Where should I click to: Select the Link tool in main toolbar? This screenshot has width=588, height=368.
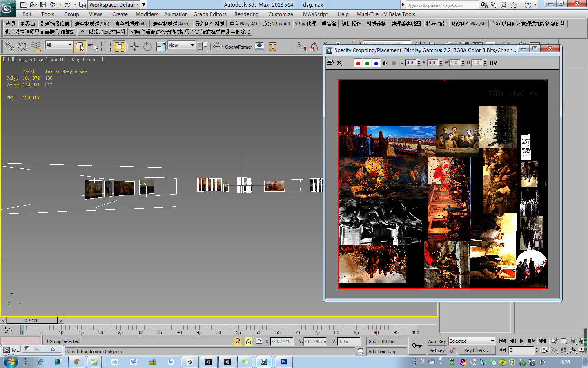(x=9, y=47)
